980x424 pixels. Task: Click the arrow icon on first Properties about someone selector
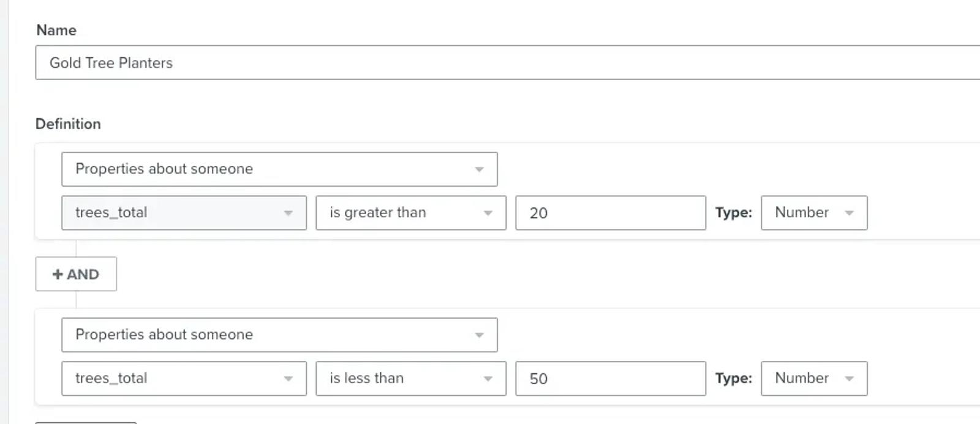(480, 169)
